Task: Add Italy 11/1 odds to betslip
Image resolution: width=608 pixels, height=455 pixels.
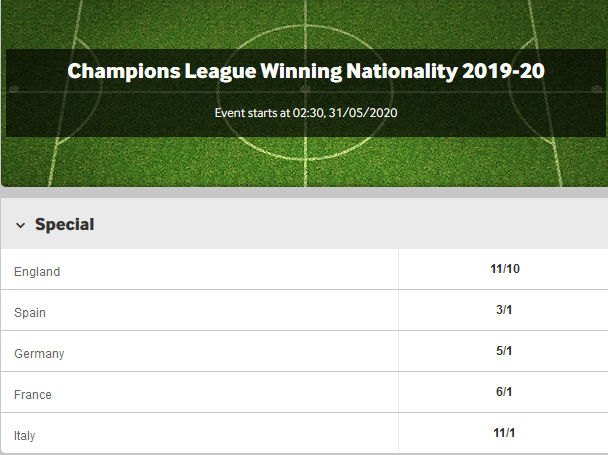Action: point(504,433)
